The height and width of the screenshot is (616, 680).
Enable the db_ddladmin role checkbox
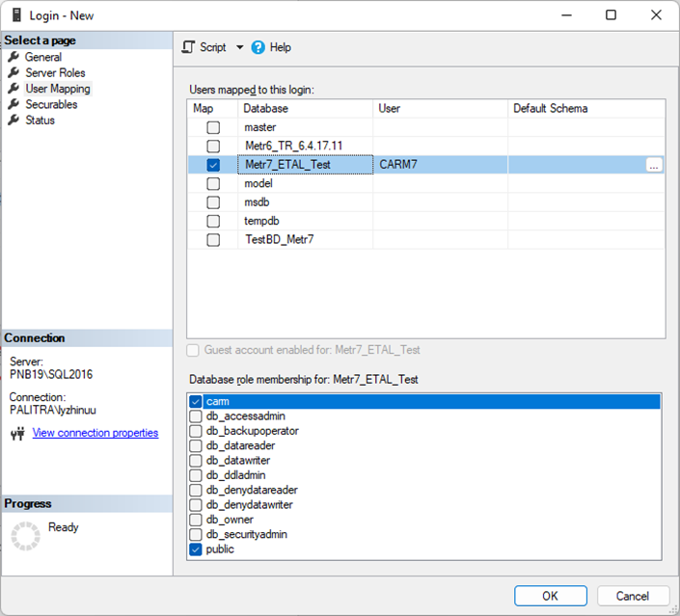[x=196, y=475]
